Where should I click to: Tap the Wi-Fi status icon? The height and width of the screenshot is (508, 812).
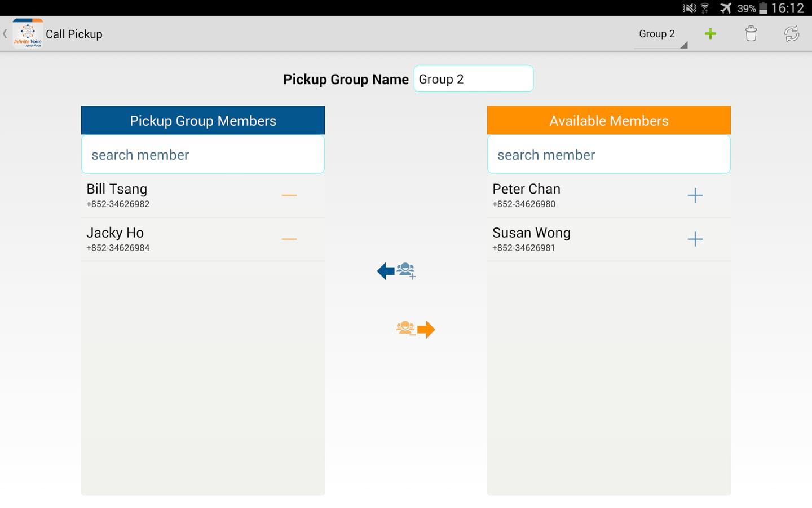(705, 8)
